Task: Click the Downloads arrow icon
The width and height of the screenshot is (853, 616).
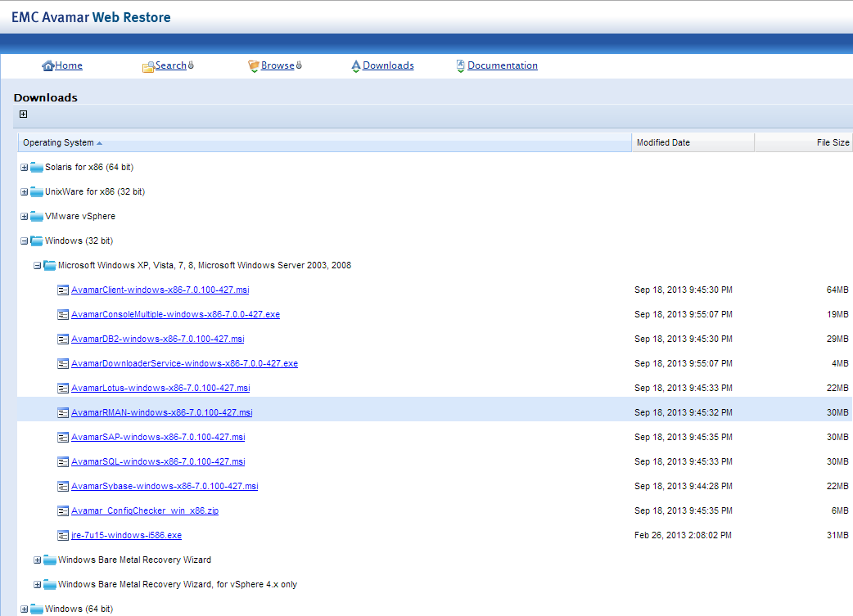Action: (x=356, y=66)
